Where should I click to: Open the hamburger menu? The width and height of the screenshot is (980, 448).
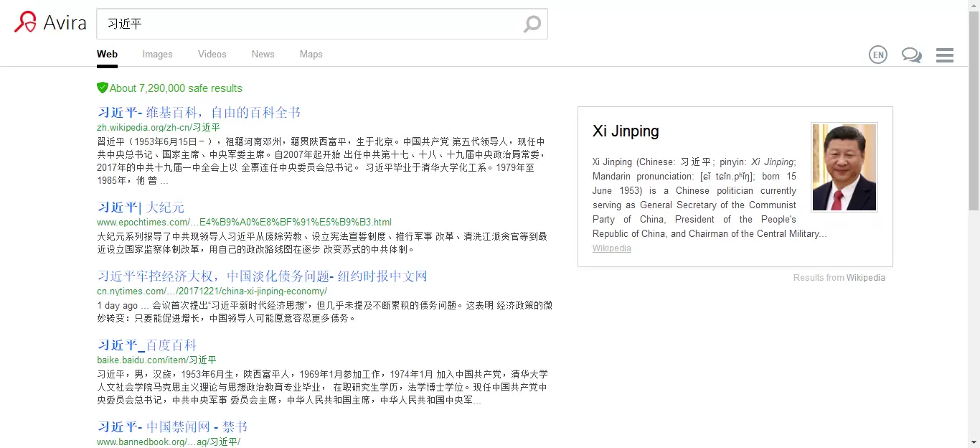click(944, 55)
